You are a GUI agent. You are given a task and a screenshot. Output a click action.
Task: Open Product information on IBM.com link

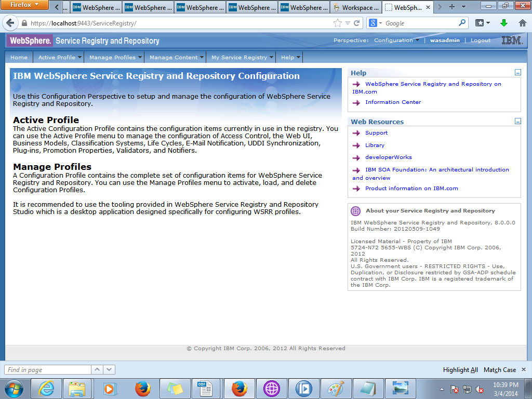pyautogui.click(x=411, y=188)
